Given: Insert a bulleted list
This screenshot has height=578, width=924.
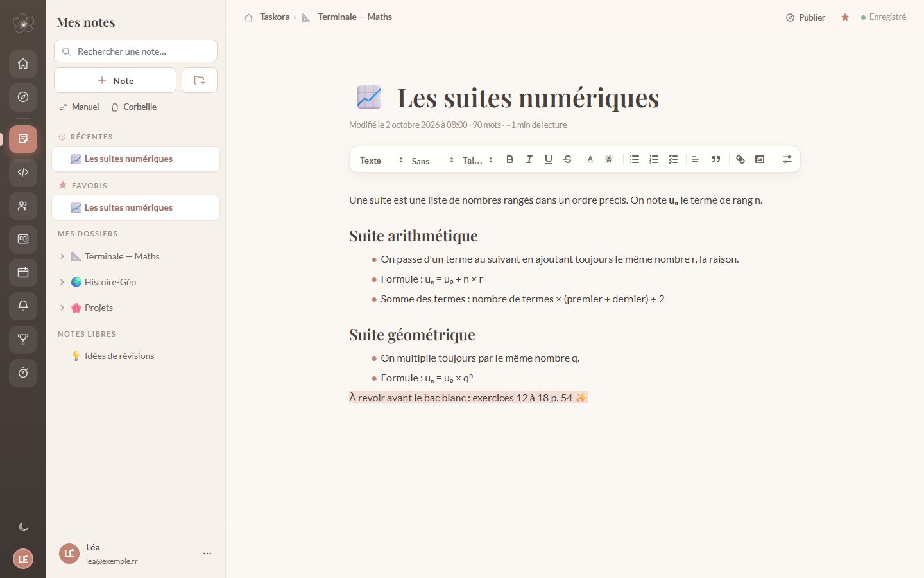Looking at the screenshot, I should pos(635,159).
